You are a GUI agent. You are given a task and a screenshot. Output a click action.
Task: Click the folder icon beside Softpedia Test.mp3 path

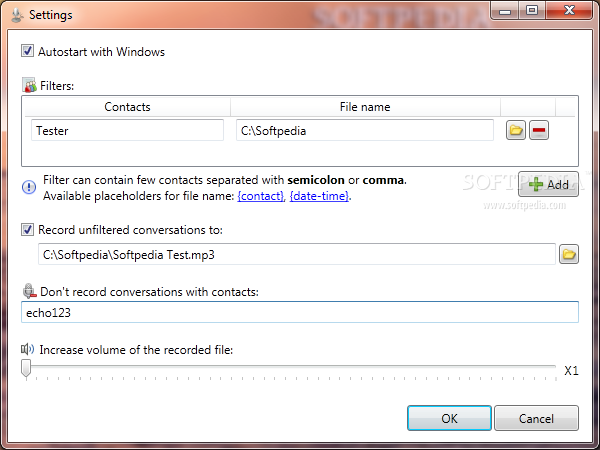[x=568, y=254]
